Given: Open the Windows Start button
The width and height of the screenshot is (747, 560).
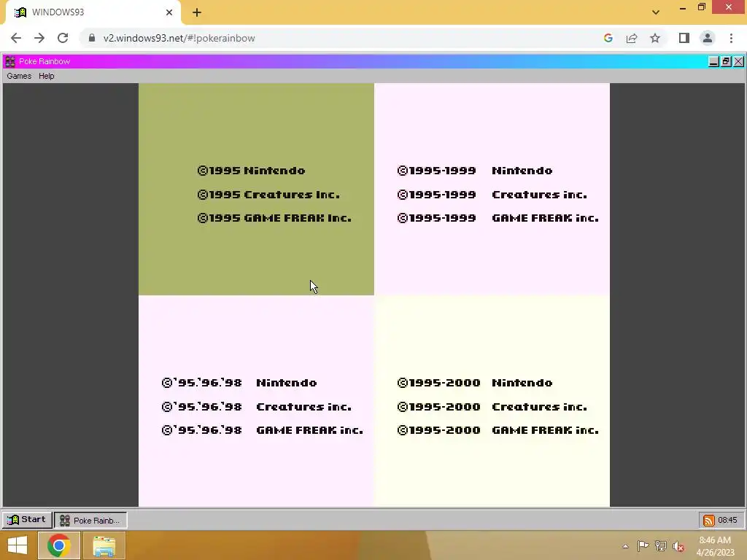Looking at the screenshot, I should tap(18, 545).
